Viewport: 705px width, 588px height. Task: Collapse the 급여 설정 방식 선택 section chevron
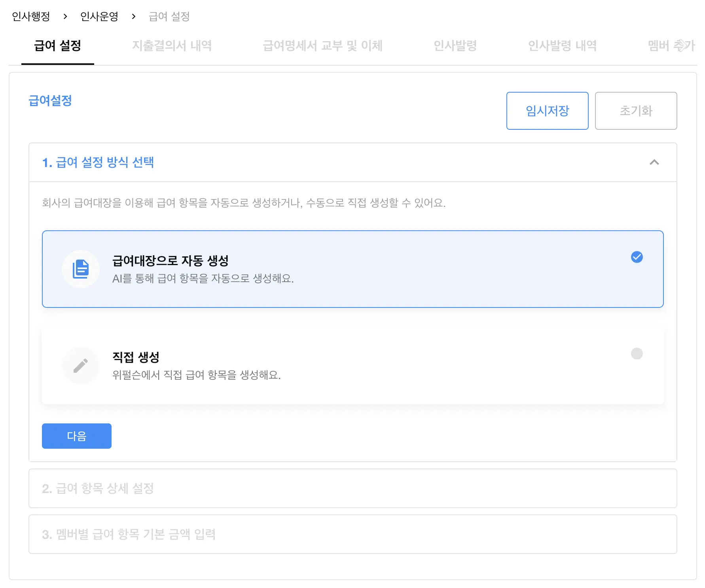pyautogui.click(x=654, y=162)
